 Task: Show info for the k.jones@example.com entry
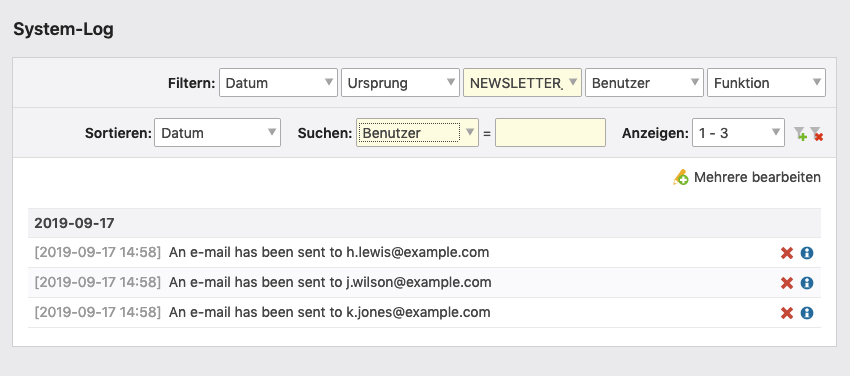click(x=807, y=313)
